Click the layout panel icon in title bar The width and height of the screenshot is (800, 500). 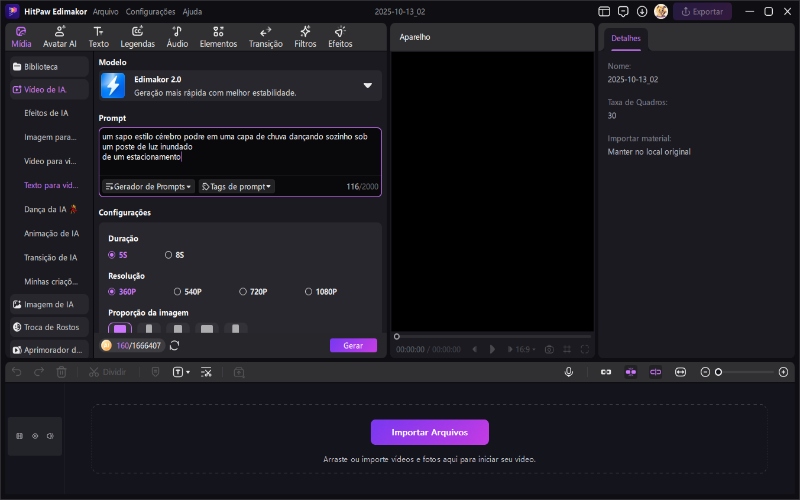click(604, 12)
